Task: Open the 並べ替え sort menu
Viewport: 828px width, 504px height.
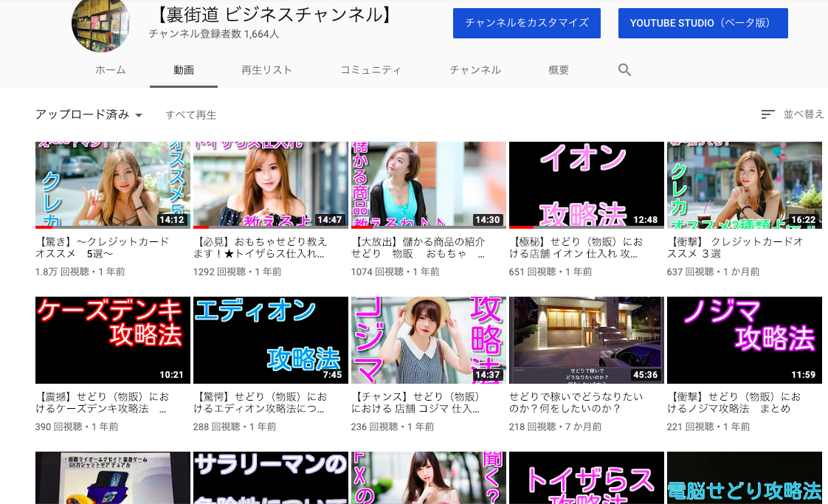Action: [803, 114]
